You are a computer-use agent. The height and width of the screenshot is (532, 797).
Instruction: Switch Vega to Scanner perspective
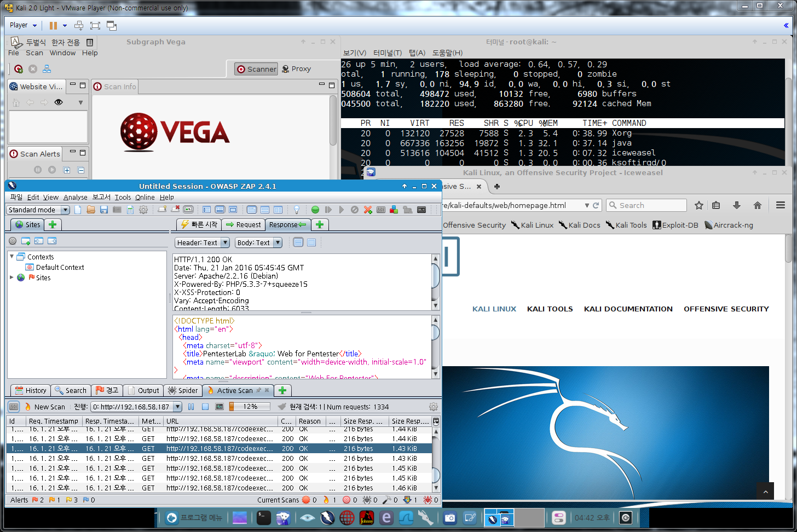[x=256, y=69]
